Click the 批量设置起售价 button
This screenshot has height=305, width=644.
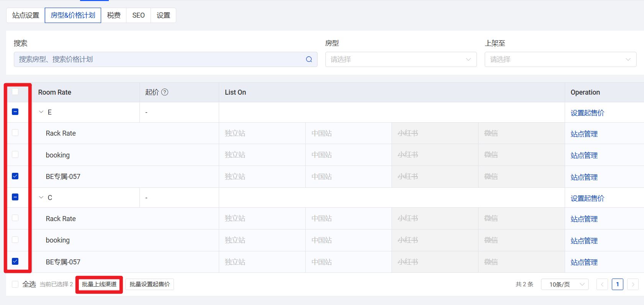(149, 284)
